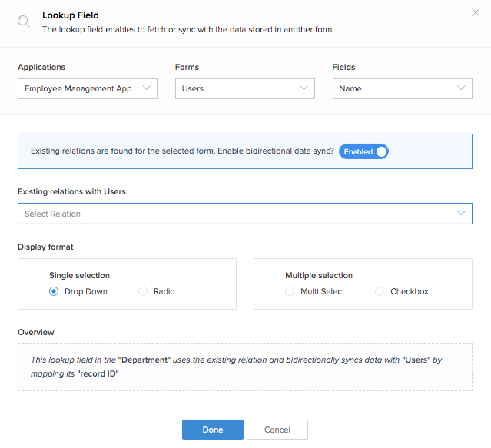Open the Forms dropdown showing Users
The width and height of the screenshot is (491, 448).
[x=244, y=88]
